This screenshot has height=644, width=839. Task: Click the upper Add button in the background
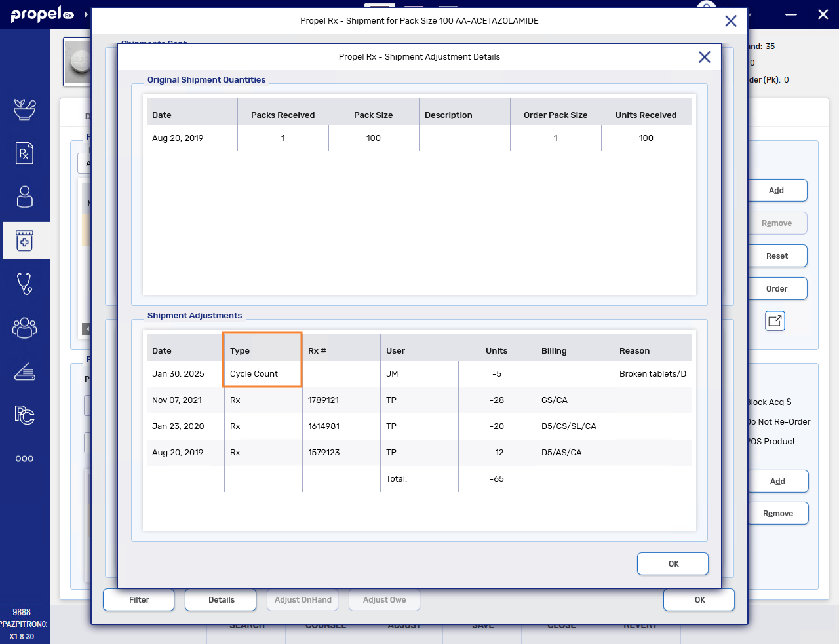coord(777,190)
